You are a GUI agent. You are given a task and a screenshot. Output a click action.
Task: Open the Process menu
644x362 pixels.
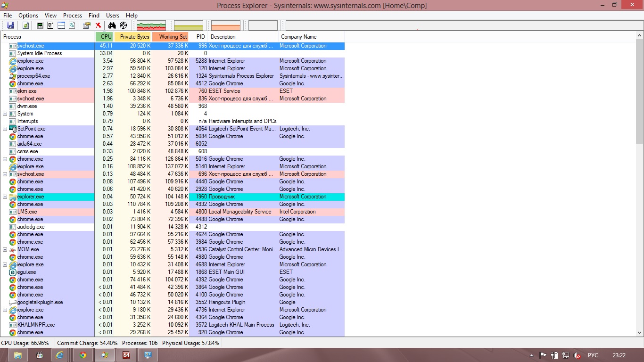click(x=72, y=16)
